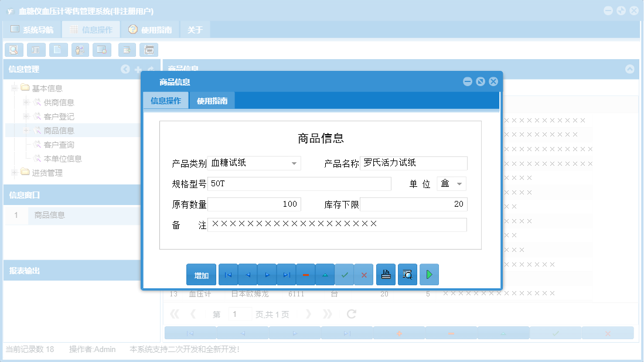Open the document icon on the toolbar
Image resolution: width=644 pixels, height=362 pixels.
[58, 50]
